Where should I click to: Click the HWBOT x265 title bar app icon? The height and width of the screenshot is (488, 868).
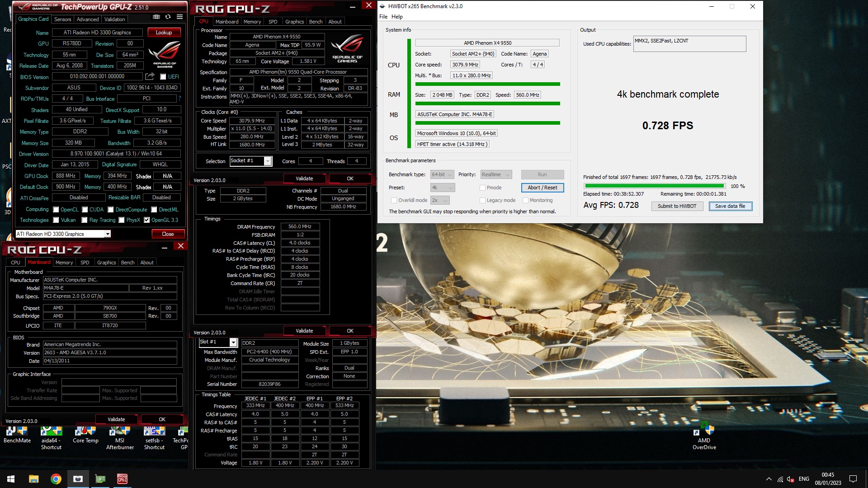(x=382, y=6)
